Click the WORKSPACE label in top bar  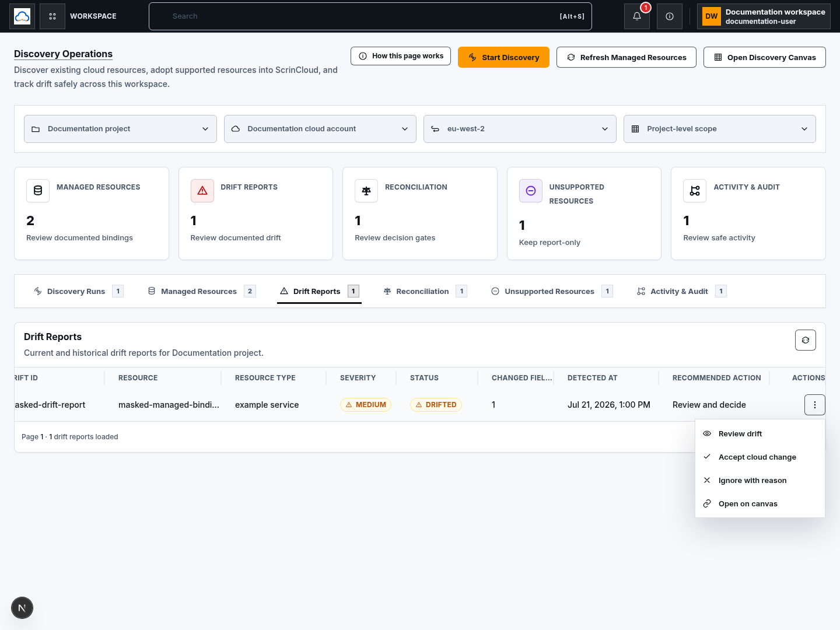[x=93, y=16]
